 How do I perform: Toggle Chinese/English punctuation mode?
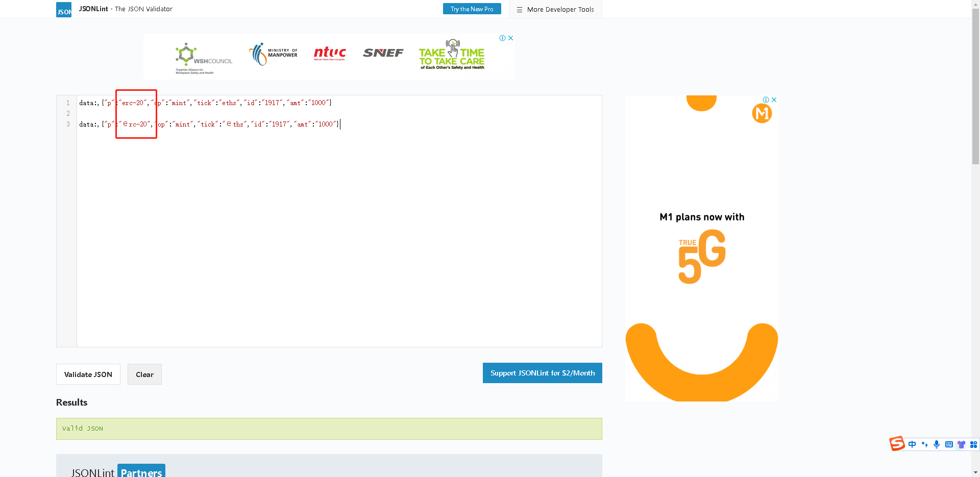(924, 444)
